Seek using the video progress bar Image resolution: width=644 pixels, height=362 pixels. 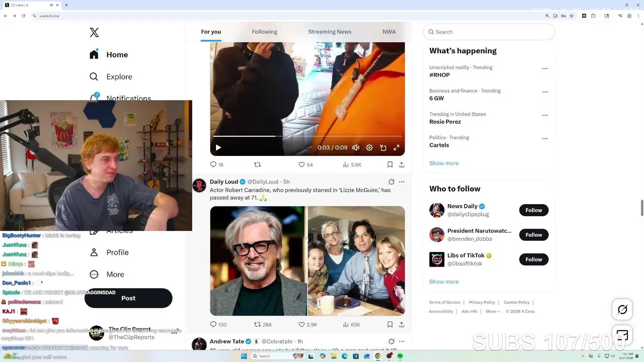click(307, 136)
